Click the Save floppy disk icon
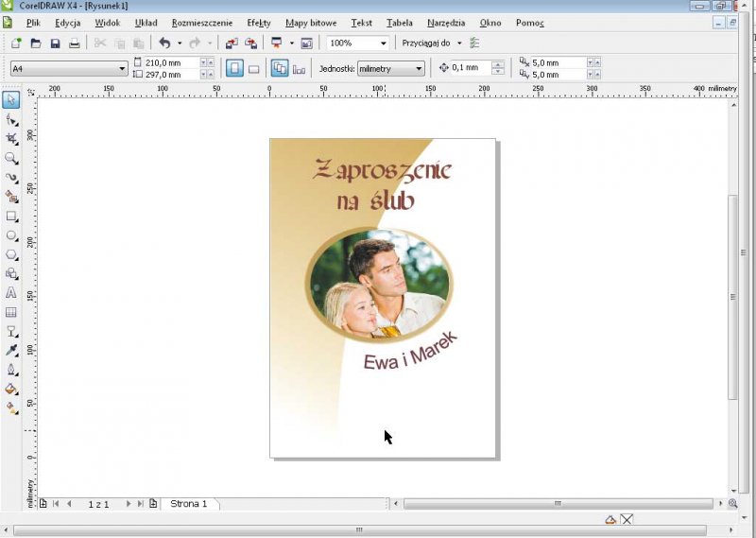The width and height of the screenshot is (756, 538). click(x=55, y=43)
